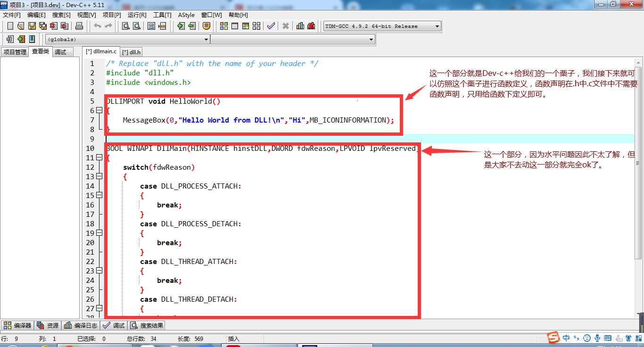The height and width of the screenshot is (347, 644).
Task: Click the Project options shield icon
Action: coord(206,26)
